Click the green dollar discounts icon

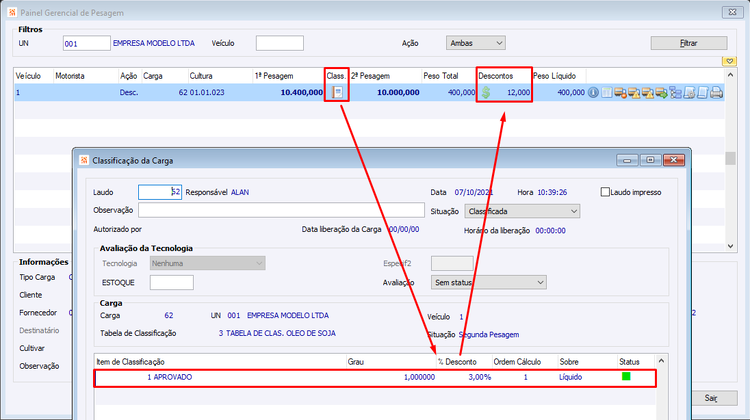486,92
